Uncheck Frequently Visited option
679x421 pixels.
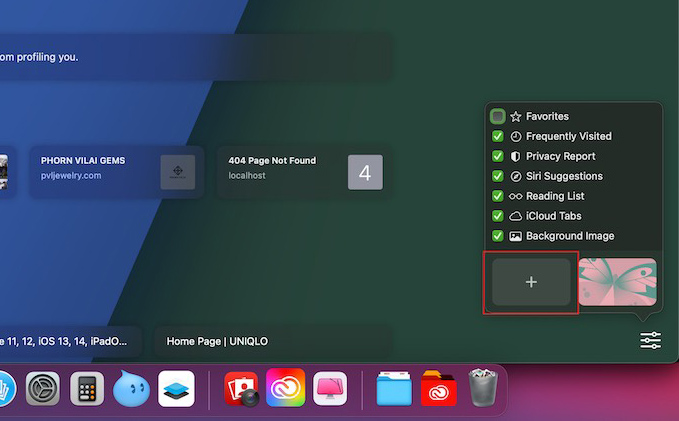click(x=498, y=136)
